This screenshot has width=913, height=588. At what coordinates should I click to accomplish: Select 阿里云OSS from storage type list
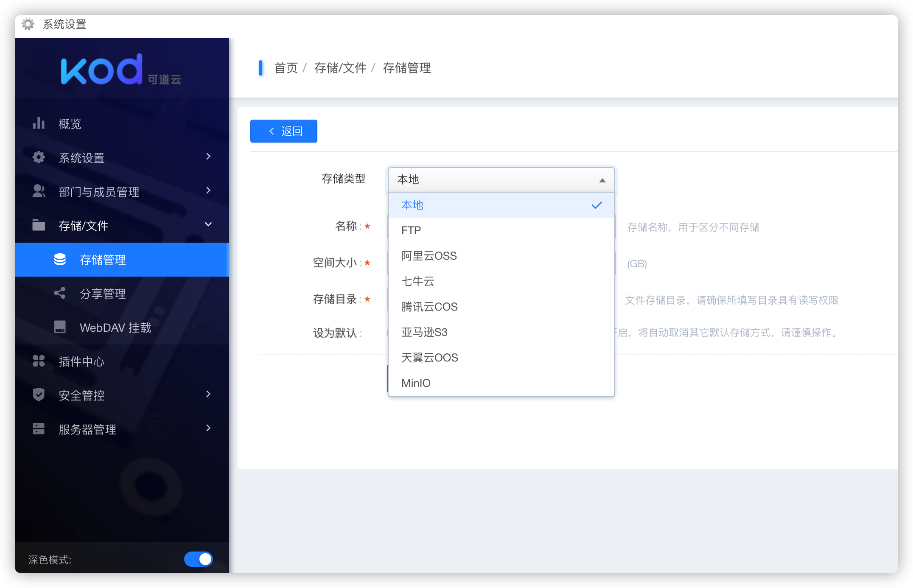tap(429, 256)
